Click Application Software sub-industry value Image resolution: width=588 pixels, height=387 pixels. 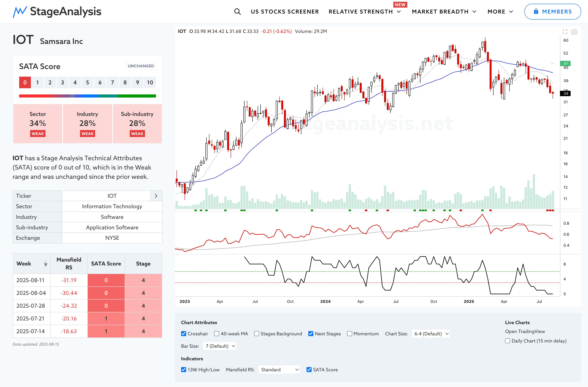[x=112, y=227]
